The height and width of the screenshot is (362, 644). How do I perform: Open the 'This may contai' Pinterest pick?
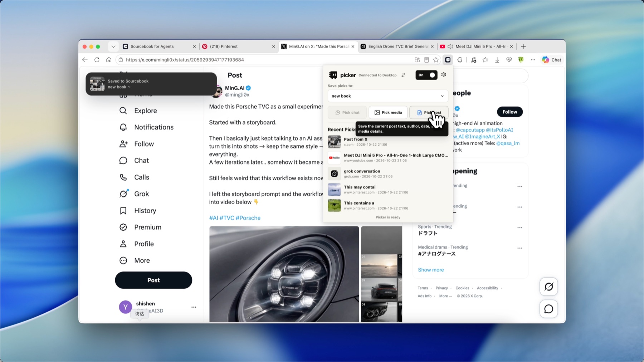[388, 190]
